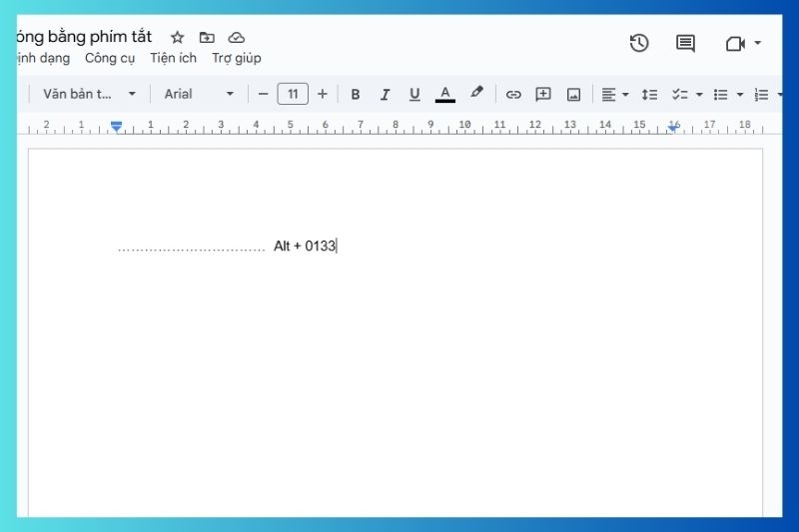The height and width of the screenshot is (532, 799).
Task: Click the document title 'bằng phím tắt'
Action: pyautogui.click(x=100, y=37)
